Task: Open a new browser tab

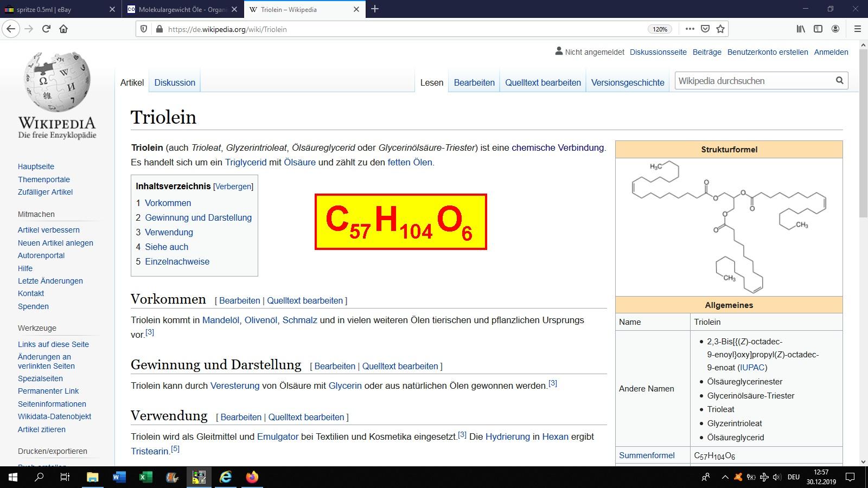Action: tap(374, 9)
